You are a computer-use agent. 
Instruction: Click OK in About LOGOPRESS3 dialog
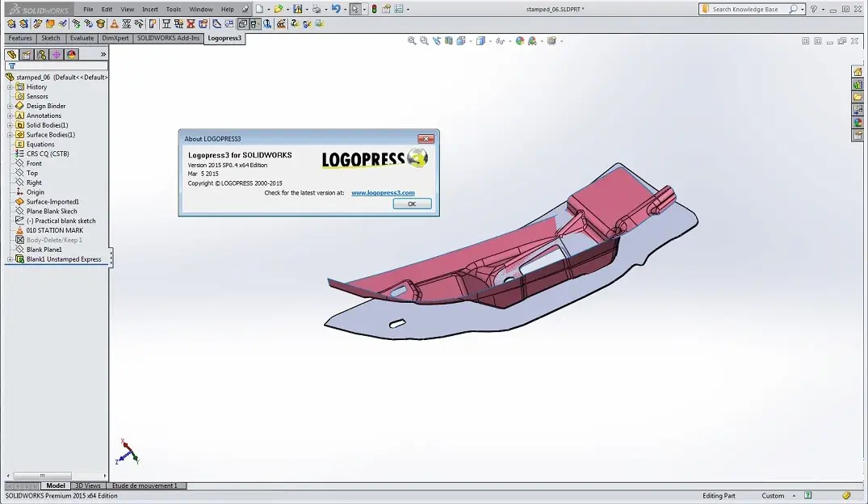[x=412, y=204]
